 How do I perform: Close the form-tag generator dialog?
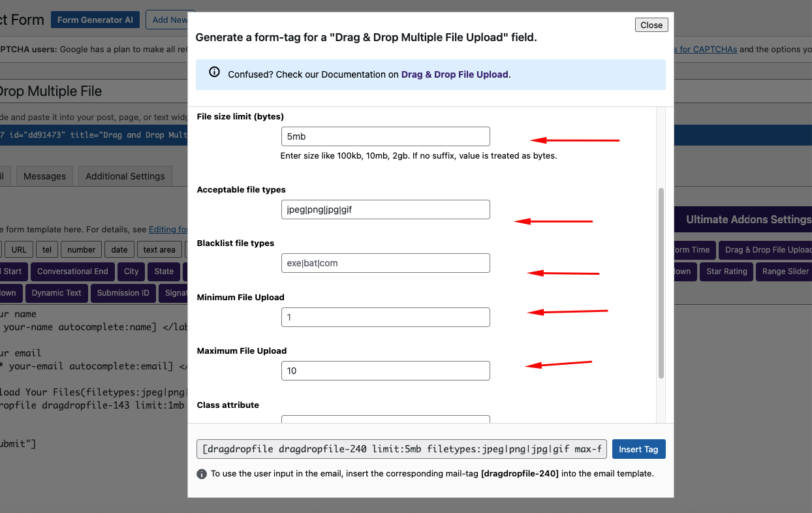tap(651, 24)
